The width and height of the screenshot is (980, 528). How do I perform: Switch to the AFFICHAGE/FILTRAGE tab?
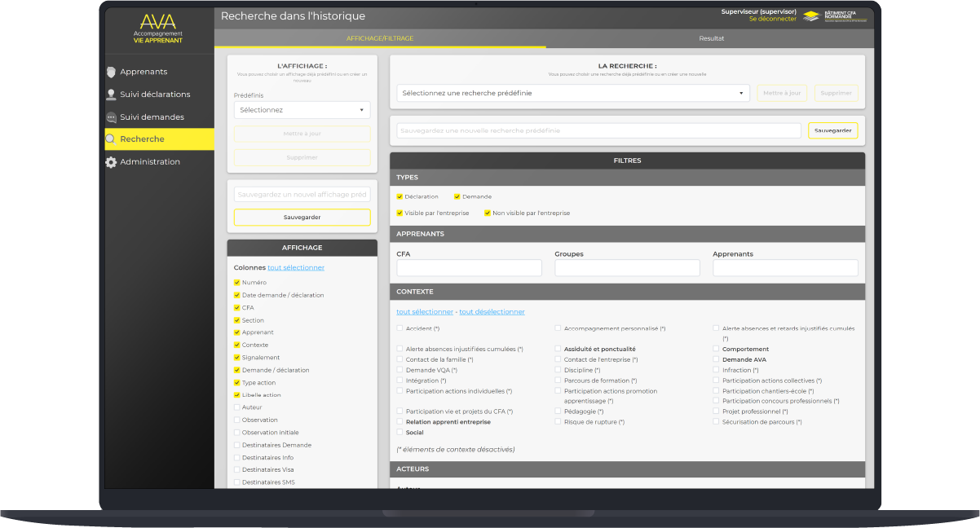(380, 38)
